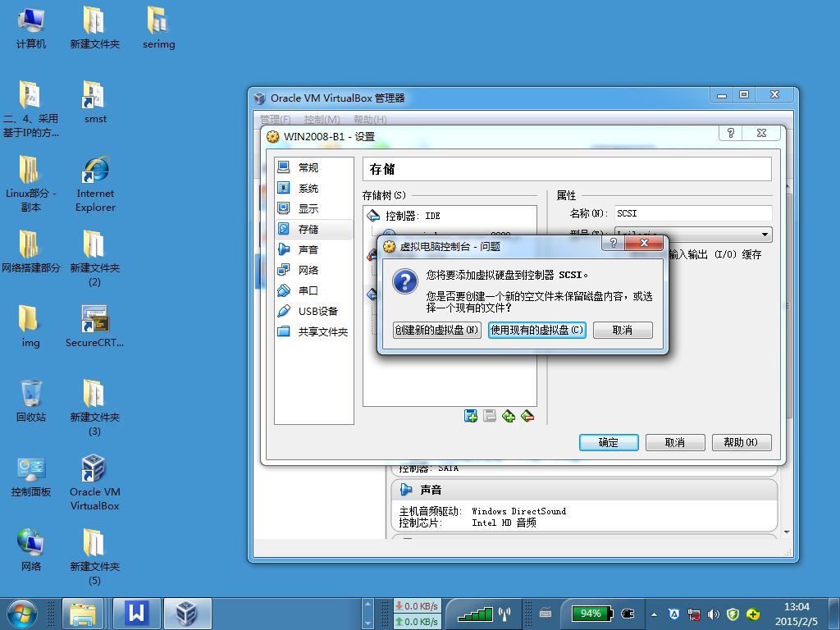This screenshot has width=840, height=630.
Task: Choose 使用现有的虚拟盘 option
Action: [536, 330]
